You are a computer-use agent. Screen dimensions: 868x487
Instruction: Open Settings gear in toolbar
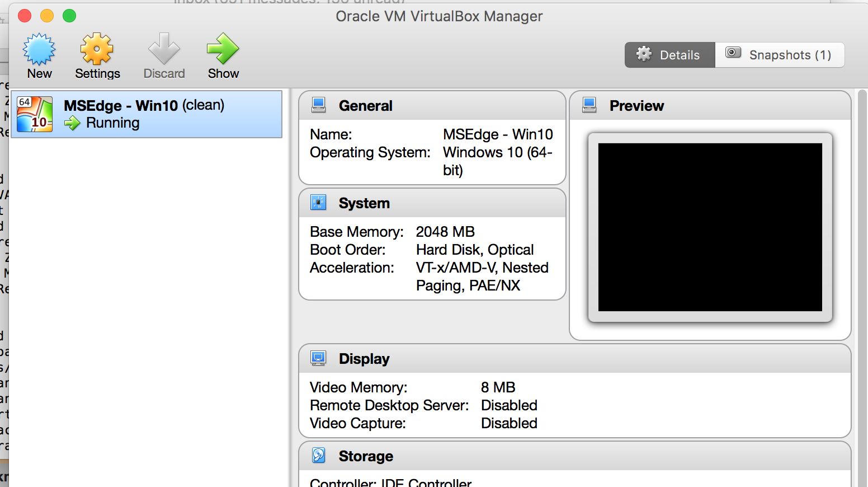click(x=97, y=49)
